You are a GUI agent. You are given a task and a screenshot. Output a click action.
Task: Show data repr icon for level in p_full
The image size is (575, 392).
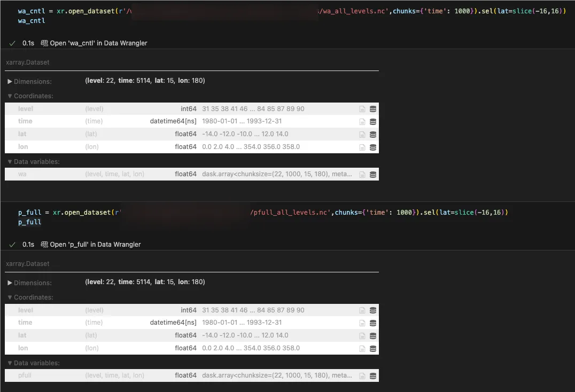click(x=373, y=310)
